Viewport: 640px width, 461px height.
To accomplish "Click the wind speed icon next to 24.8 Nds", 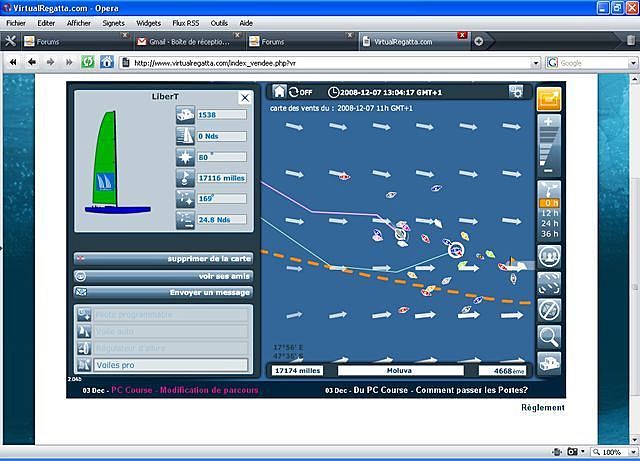I will [x=185, y=220].
